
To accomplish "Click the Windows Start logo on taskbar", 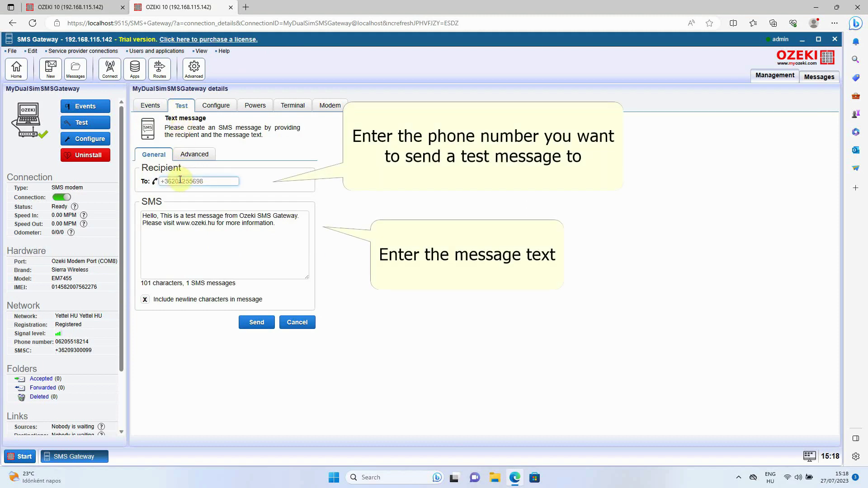I will 334,477.
